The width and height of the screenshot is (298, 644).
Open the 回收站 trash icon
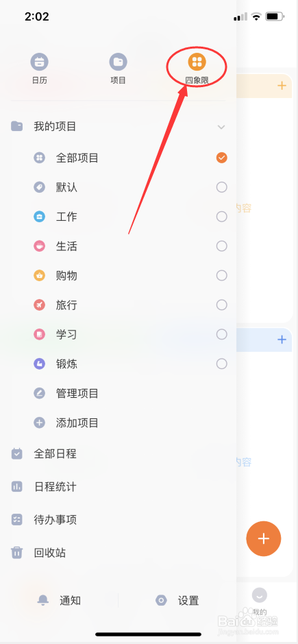(x=17, y=553)
